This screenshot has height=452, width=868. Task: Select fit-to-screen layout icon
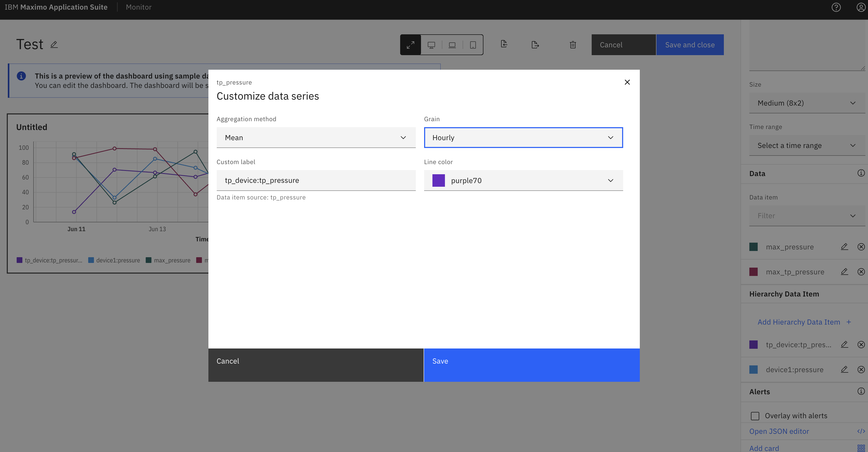click(x=410, y=45)
